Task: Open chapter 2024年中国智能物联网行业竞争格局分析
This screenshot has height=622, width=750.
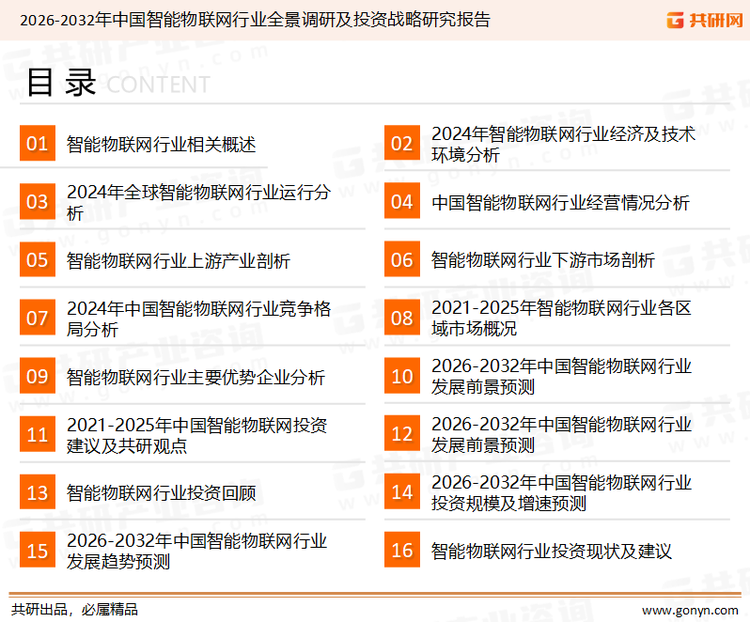Action: 199,319
